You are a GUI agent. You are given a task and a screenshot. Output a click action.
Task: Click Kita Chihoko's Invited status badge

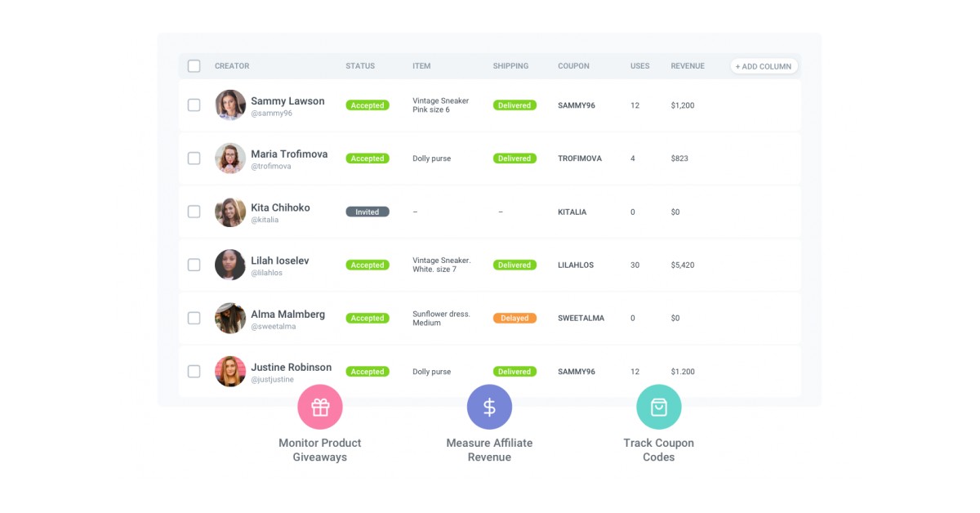pyautogui.click(x=367, y=211)
